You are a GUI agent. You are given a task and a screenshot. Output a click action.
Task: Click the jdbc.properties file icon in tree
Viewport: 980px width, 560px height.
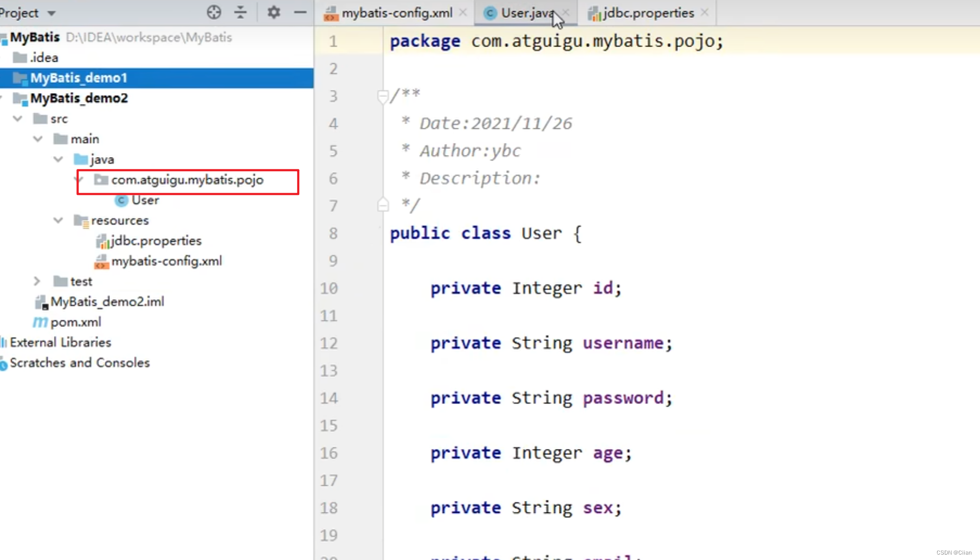101,241
